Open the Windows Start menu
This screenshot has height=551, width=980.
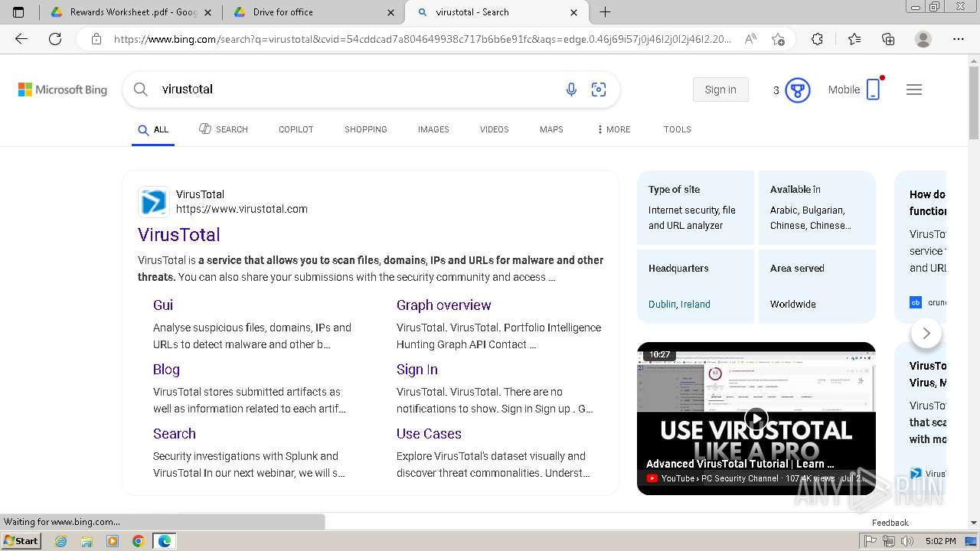pos(21,541)
